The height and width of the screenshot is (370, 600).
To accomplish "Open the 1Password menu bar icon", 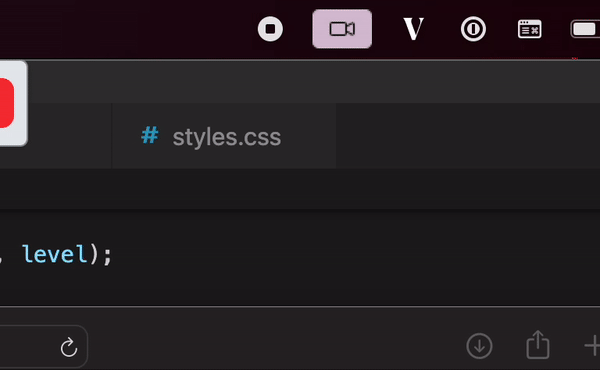I will tap(473, 29).
